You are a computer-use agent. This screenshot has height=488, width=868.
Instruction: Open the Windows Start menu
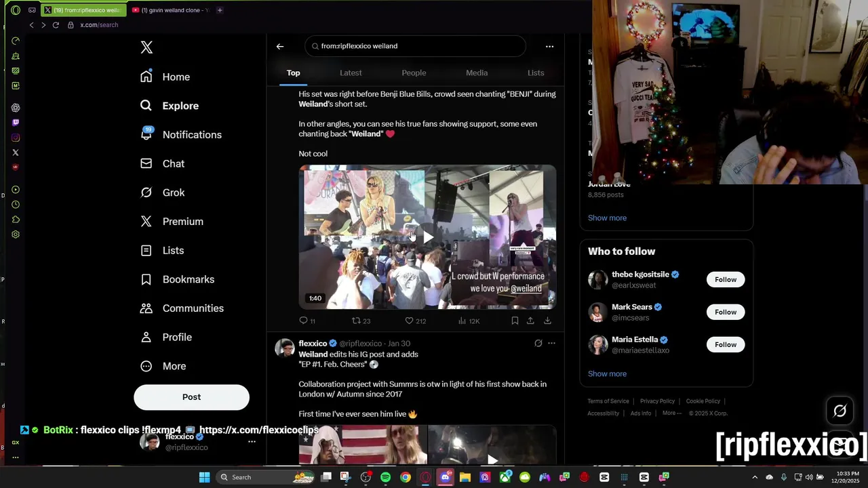(204, 477)
